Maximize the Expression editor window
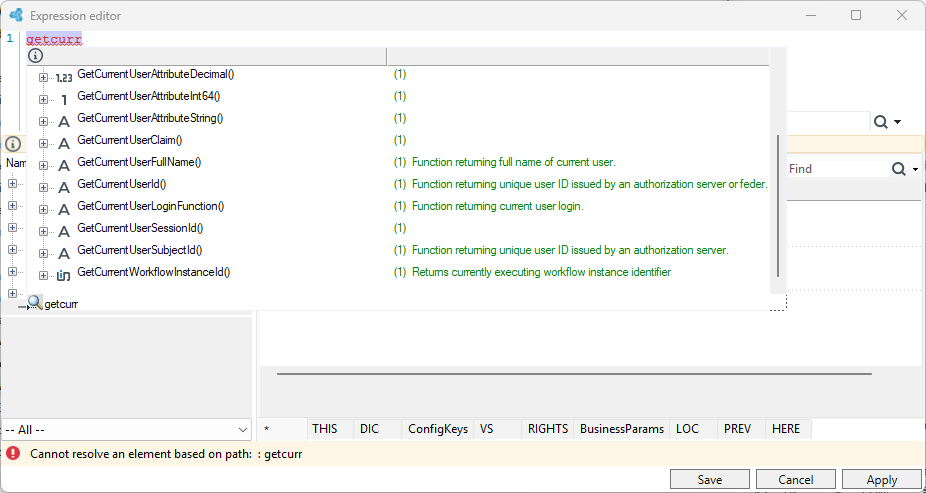The height and width of the screenshot is (493, 926). [x=856, y=15]
